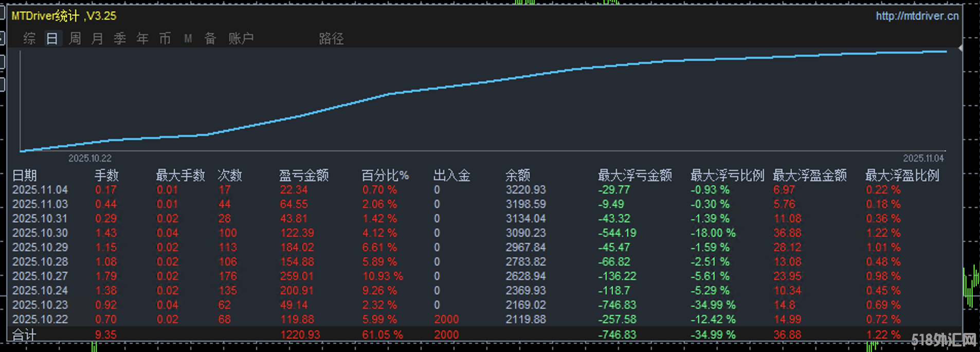Image resolution: width=980 pixels, height=352 pixels.
Task: Click the 259.01 profit value
Action: click(297, 276)
